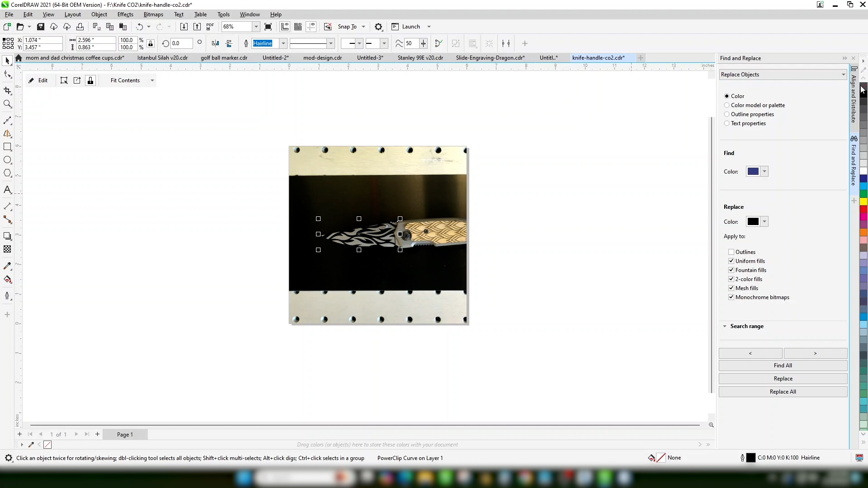The image size is (868, 488).
Task: Click the zoom level input field
Action: click(236, 27)
